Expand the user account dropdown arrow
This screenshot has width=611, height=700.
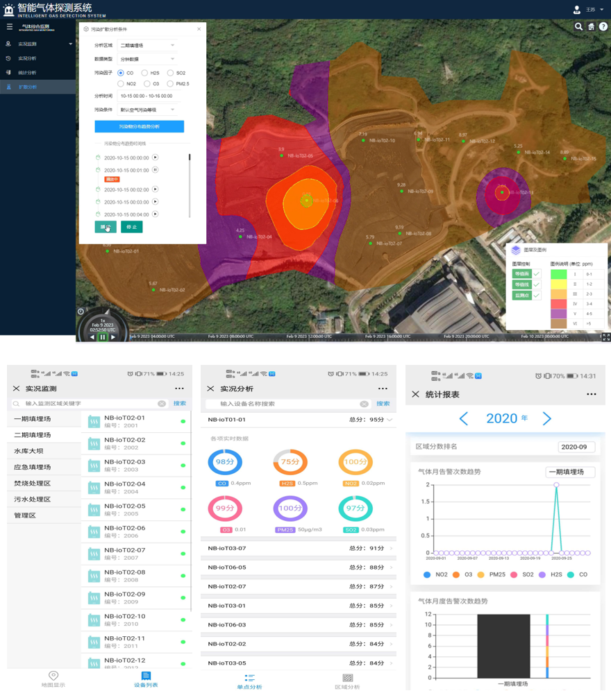[601, 10]
